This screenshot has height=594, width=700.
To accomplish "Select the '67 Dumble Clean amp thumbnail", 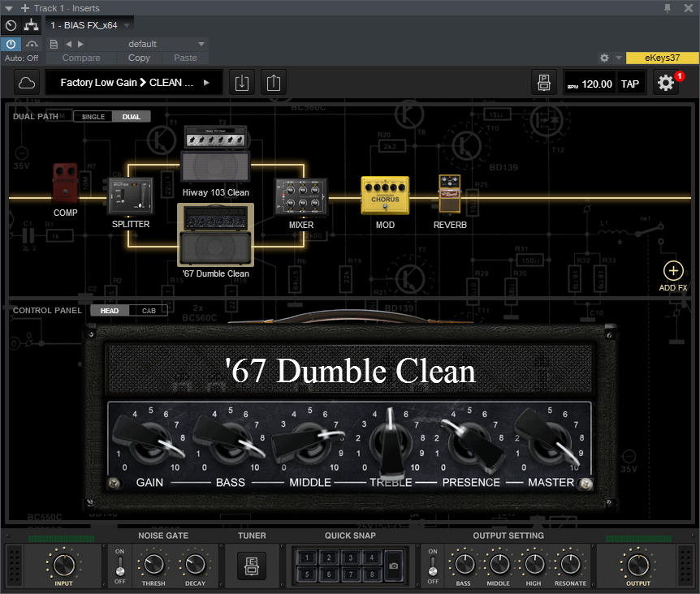I will (216, 235).
